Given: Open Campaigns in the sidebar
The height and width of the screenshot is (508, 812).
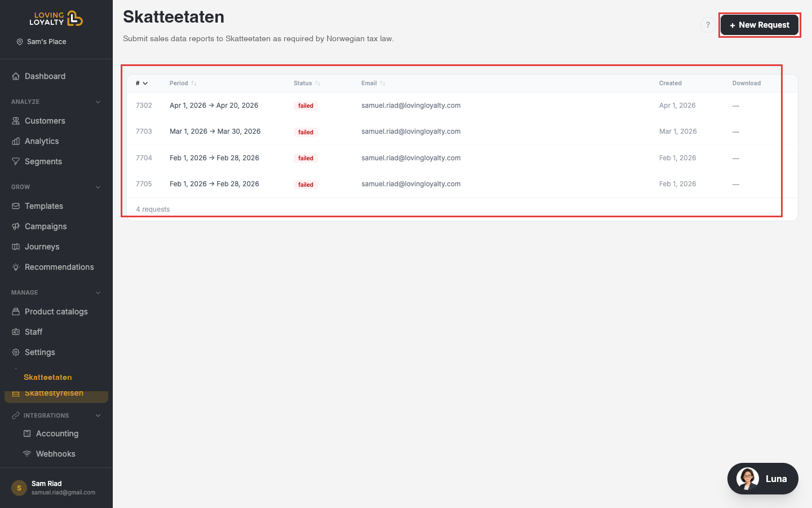Looking at the screenshot, I should 46,226.
